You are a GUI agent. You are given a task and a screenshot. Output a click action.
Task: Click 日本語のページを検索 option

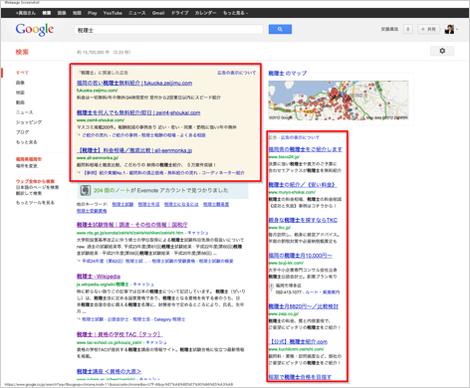[37, 187]
